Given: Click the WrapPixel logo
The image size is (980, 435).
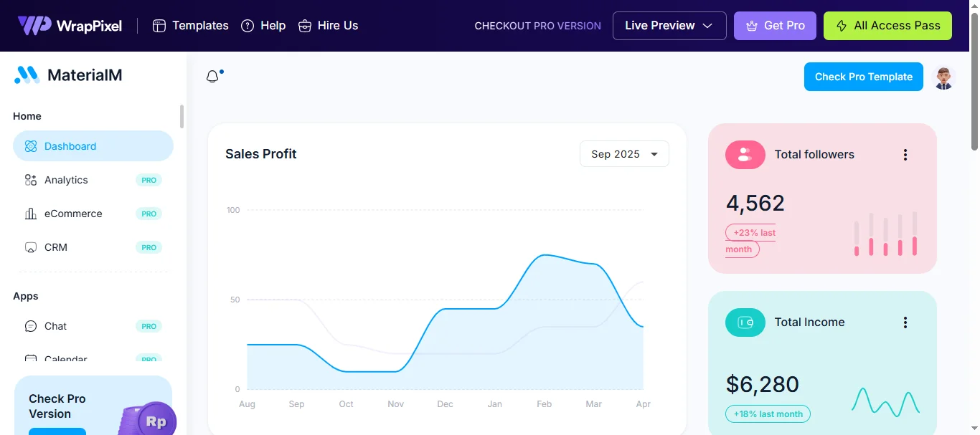Looking at the screenshot, I should click(x=70, y=26).
